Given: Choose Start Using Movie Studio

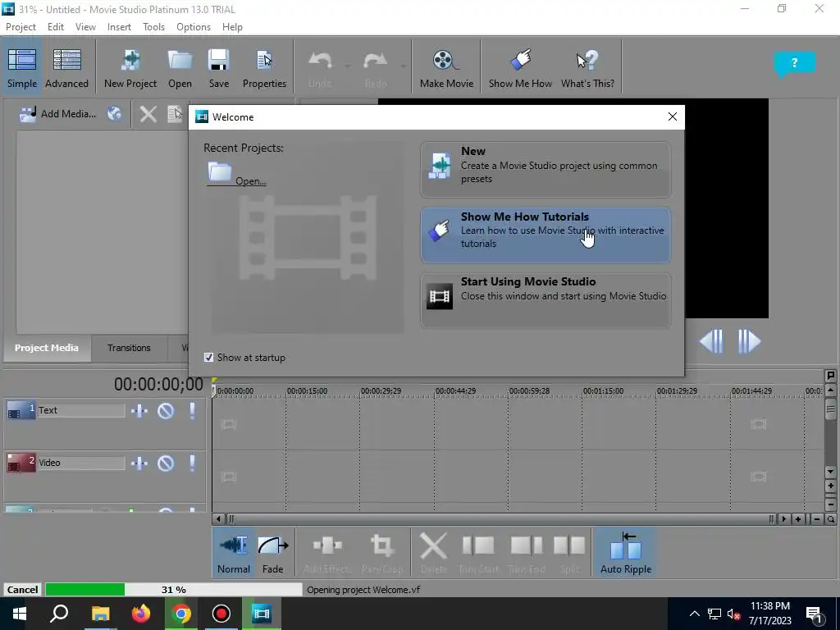Looking at the screenshot, I should tap(546, 300).
